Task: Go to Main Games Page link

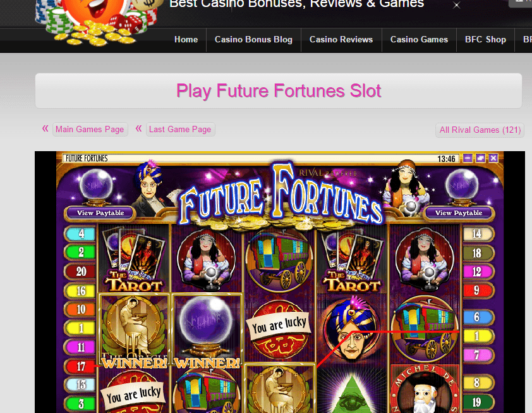Action: [x=90, y=130]
